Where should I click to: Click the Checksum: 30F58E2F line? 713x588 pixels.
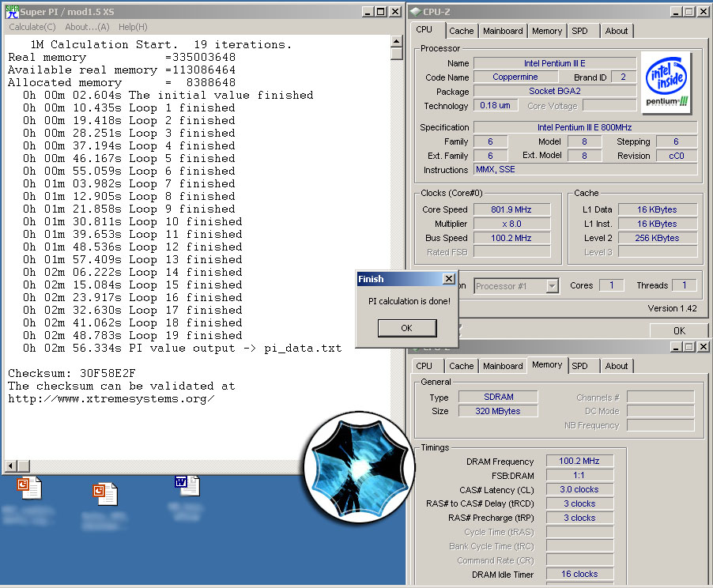[72, 373]
